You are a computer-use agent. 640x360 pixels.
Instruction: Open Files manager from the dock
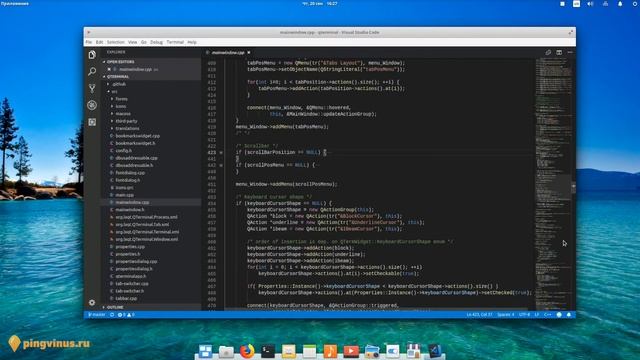(226, 351)
